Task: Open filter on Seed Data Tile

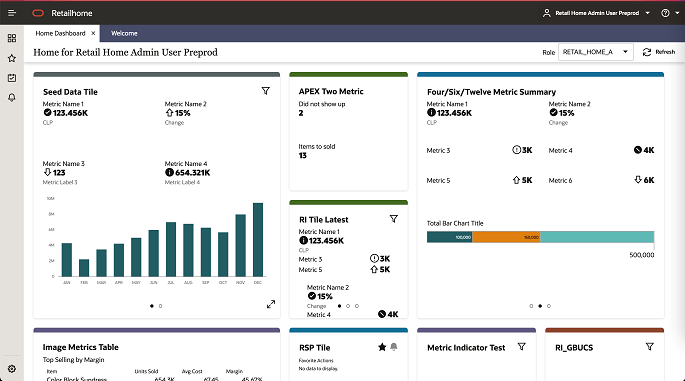Action: (265, 91)
